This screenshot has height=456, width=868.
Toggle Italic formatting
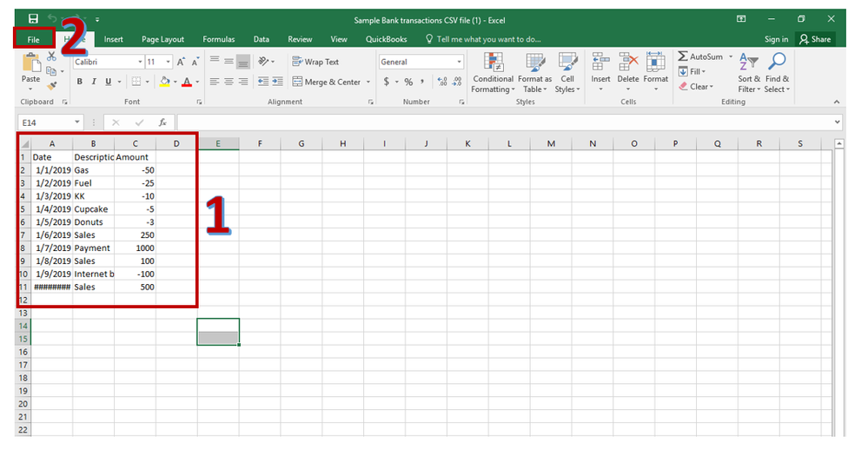(94, 82)
